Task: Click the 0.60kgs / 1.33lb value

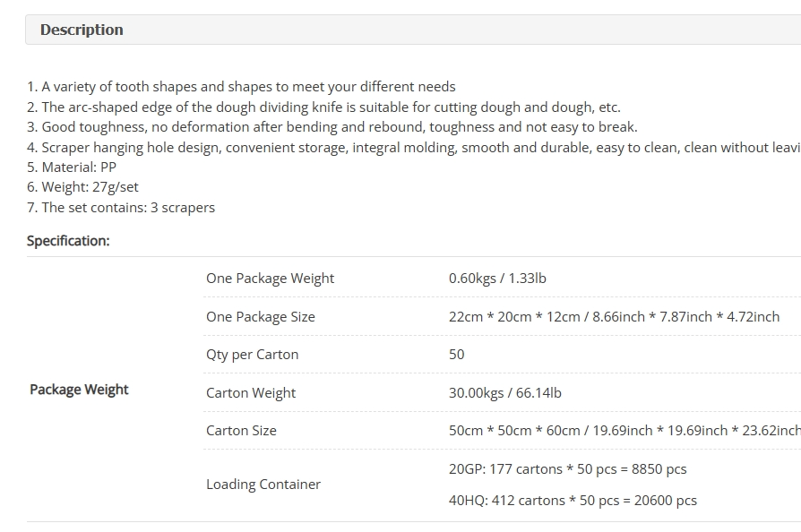Action: pos(497,279)
